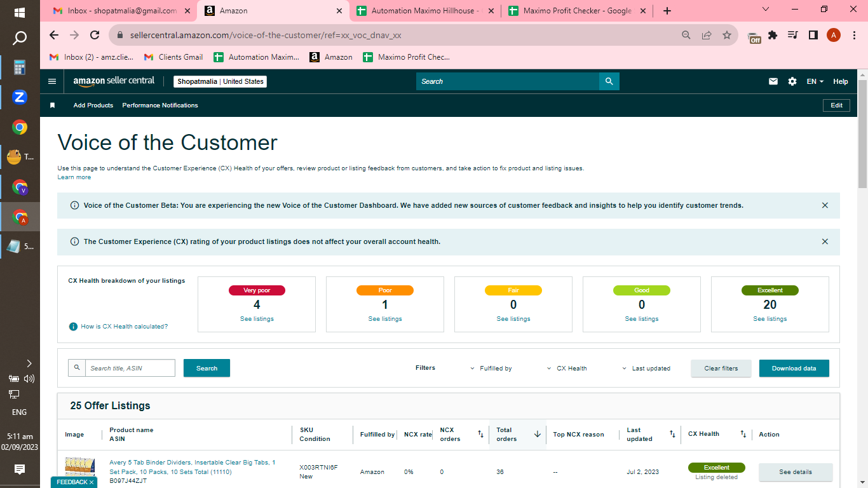
Task: Click the Shopatmalia United States account switcher
Action: (220, 81)
